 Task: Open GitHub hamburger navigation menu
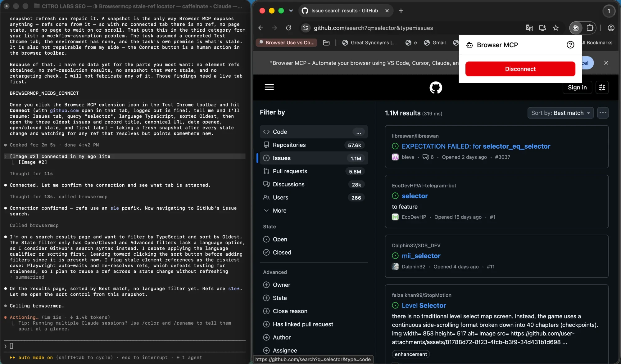[269, 87]
